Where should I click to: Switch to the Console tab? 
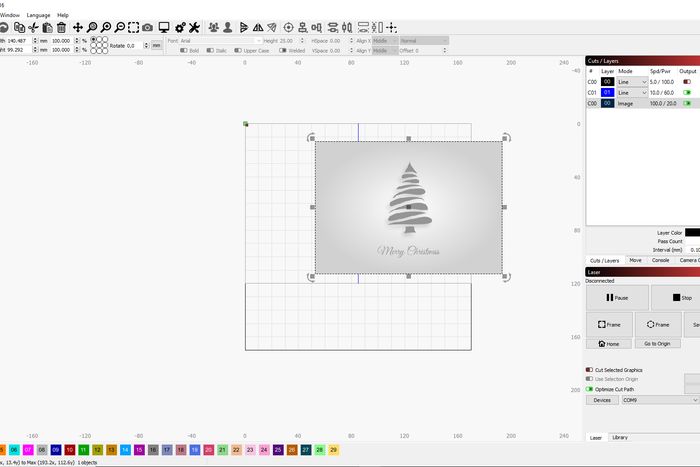click(x=661, y=260)
